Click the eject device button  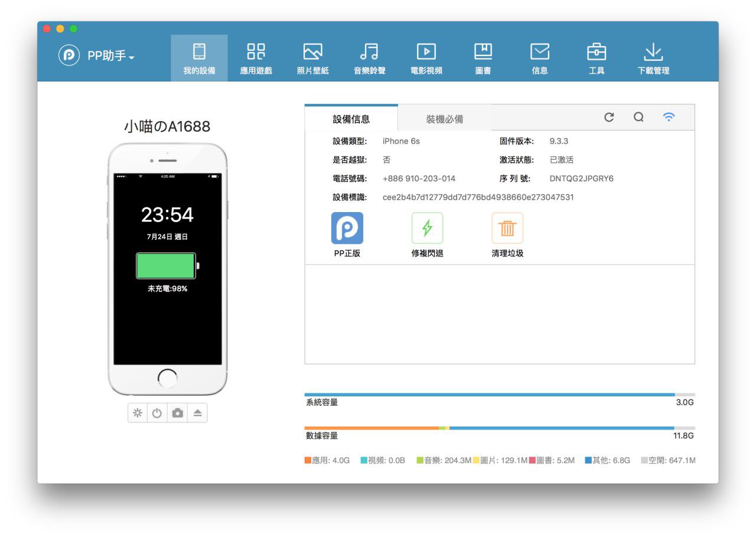point(197,414)
